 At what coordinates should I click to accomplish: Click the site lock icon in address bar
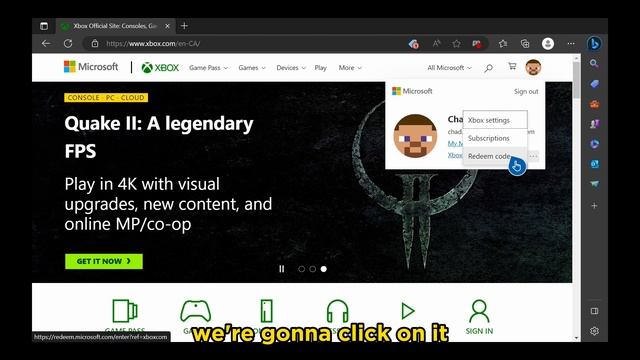95,43
